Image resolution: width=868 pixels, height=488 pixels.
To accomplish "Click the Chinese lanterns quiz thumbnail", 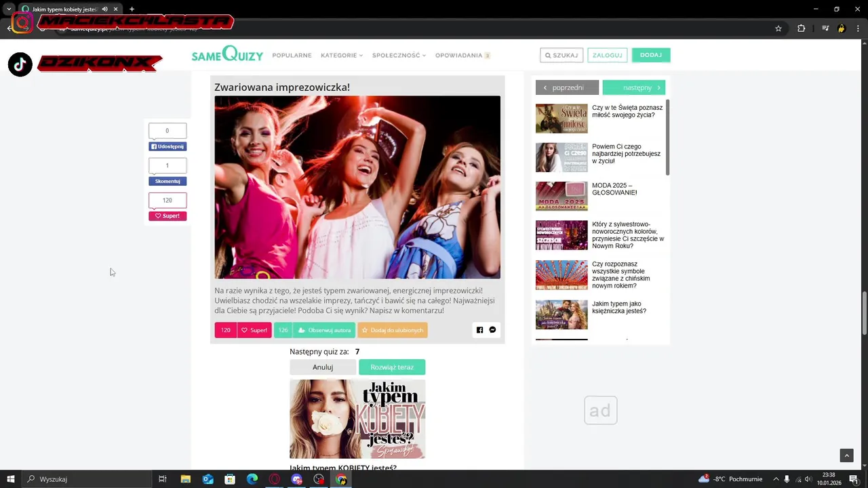I will click(x=561, y=274).
